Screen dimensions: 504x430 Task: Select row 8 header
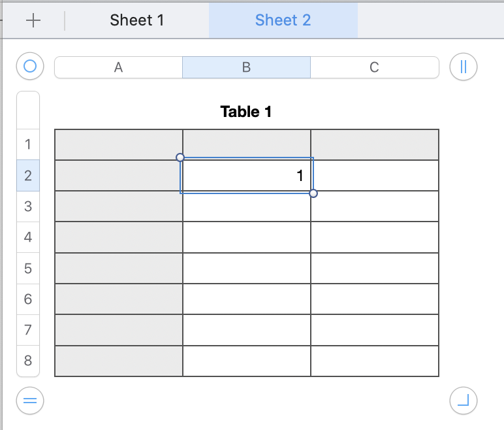(28, 361)
